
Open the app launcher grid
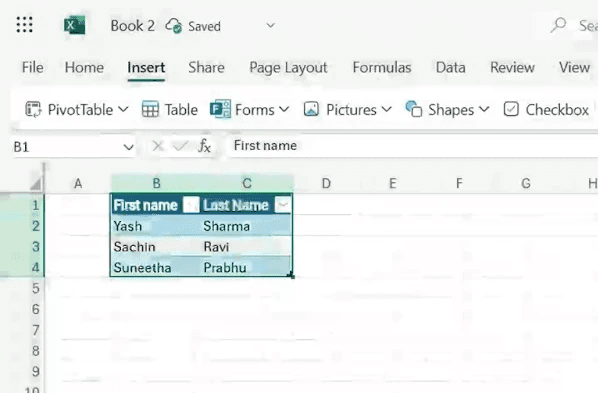pos(24,25)
